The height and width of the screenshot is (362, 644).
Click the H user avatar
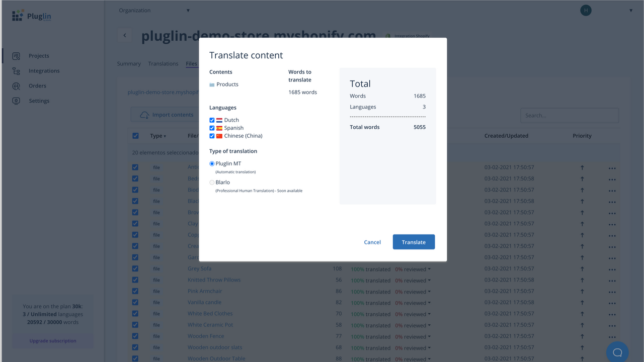tap(585, 10)
